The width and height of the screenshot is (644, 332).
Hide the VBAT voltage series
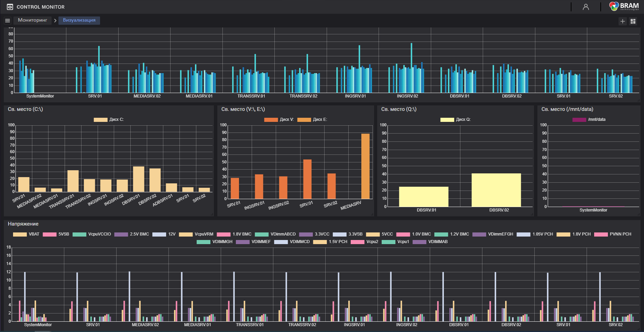[26, 234]
